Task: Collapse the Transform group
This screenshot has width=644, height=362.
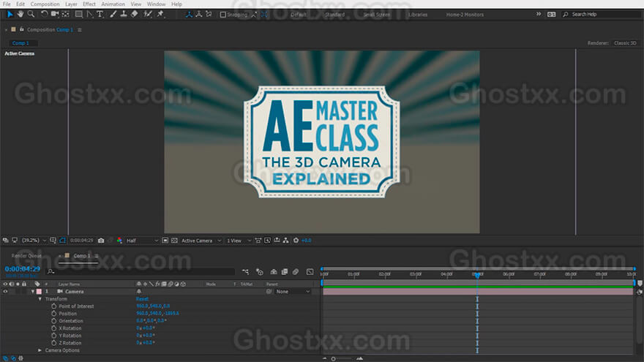Action: click(x=40, y=299)
